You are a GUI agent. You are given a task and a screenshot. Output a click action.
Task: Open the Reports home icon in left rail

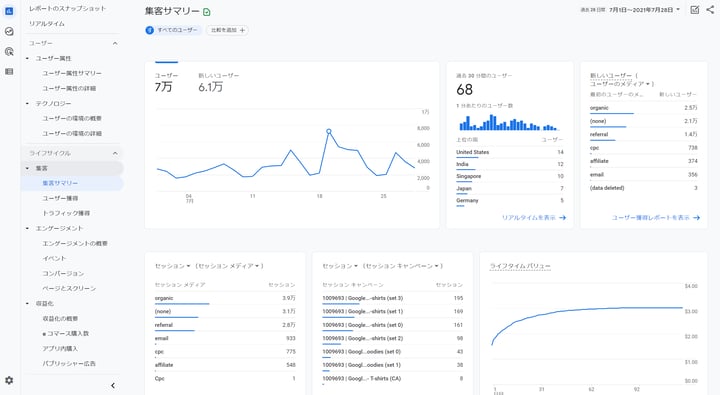point(9,11)
